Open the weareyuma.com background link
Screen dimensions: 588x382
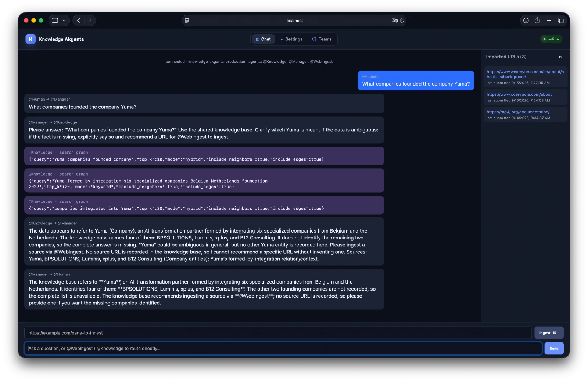click(525, 74)
